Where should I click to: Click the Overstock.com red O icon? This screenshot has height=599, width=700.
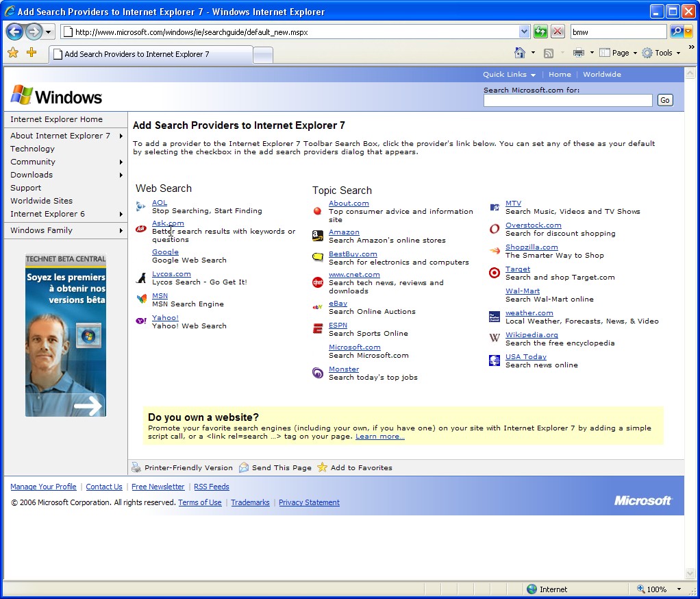(495, 229)
